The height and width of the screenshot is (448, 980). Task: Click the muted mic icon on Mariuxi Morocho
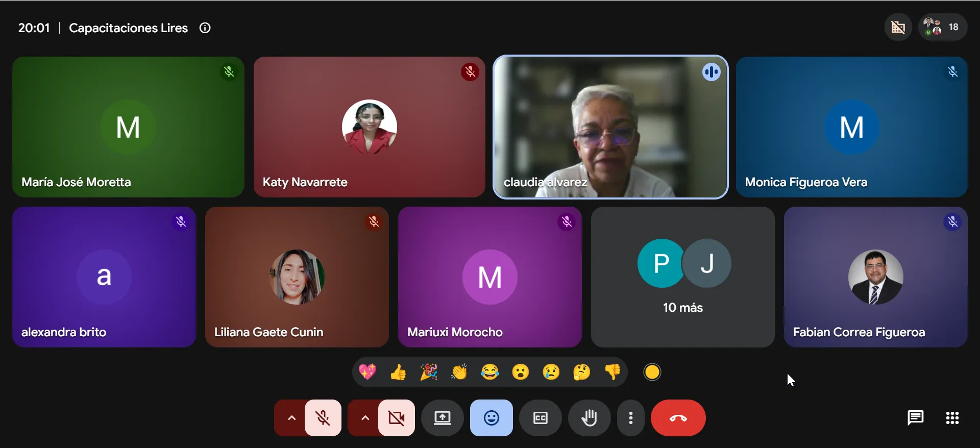pyautogui.click(x=567, y=222)
